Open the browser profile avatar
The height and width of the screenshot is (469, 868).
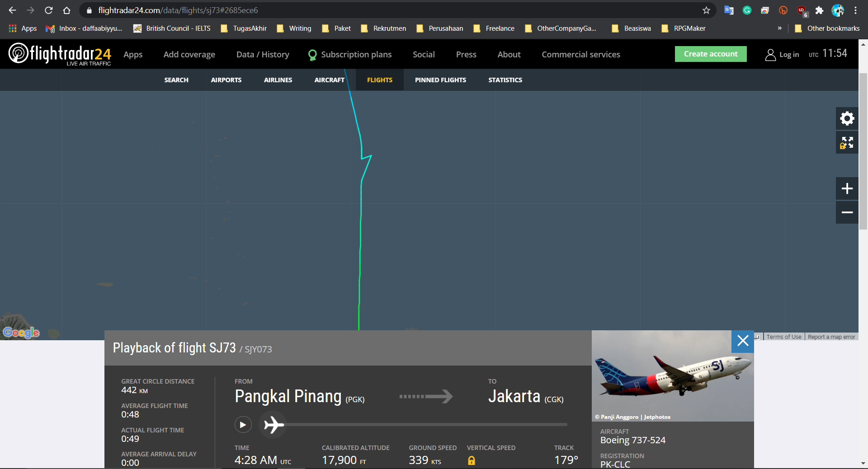(x=838, y=10)
